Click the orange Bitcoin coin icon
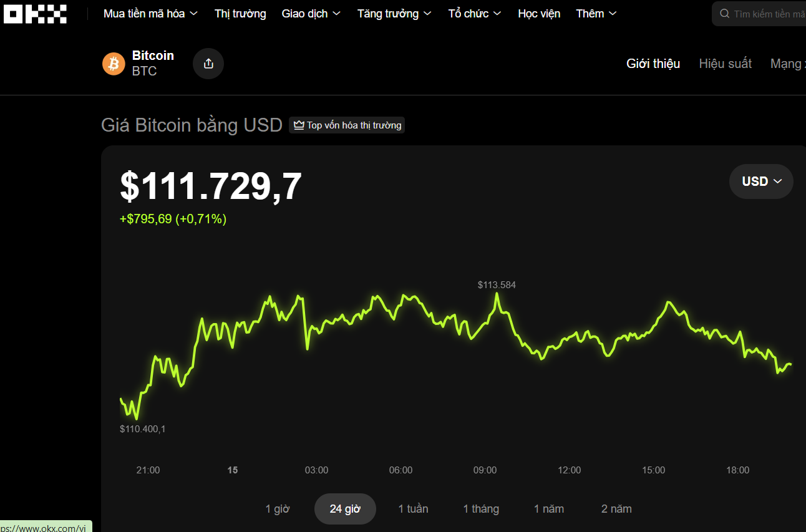This screenshot has height=532, width=806. (x=114, y=64)
